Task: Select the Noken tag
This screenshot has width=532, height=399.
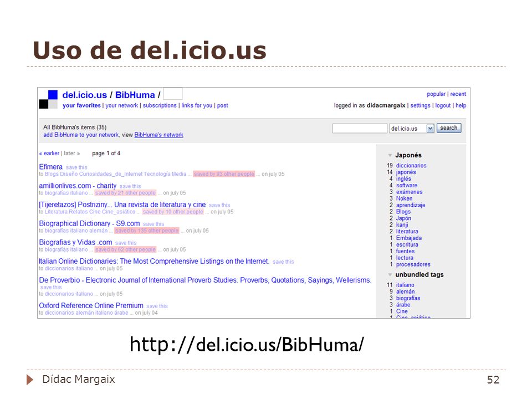Action: (404, 198)
